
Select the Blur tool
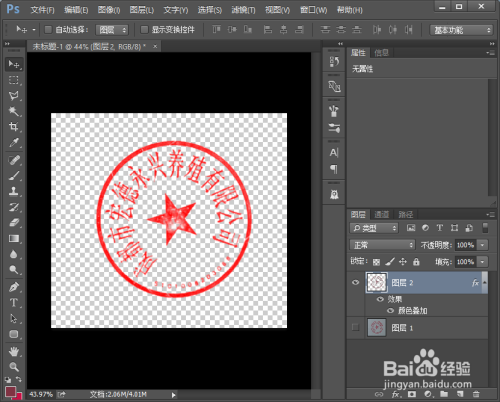click(x=14, y=254)
